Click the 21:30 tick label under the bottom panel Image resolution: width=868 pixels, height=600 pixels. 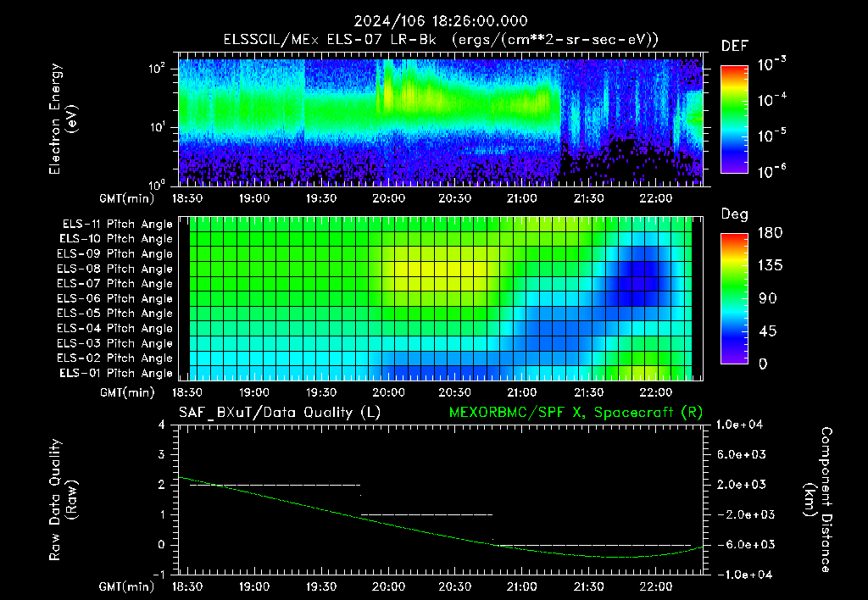[589, 586]
